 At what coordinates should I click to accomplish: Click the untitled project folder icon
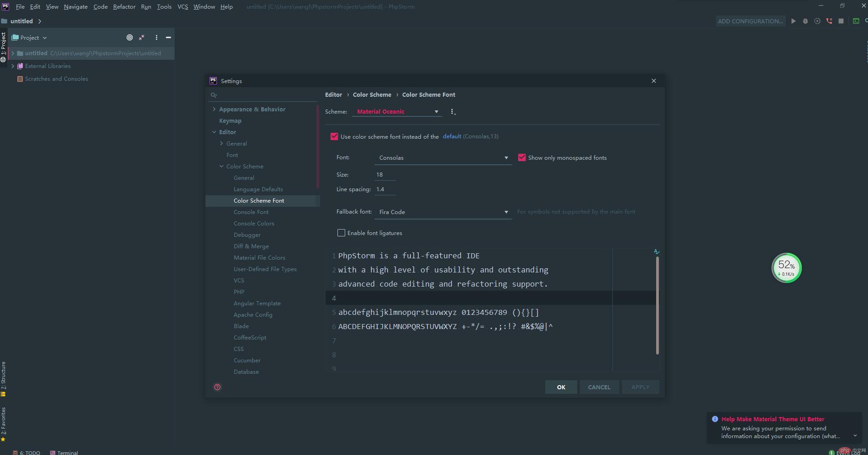click(20, 53)
